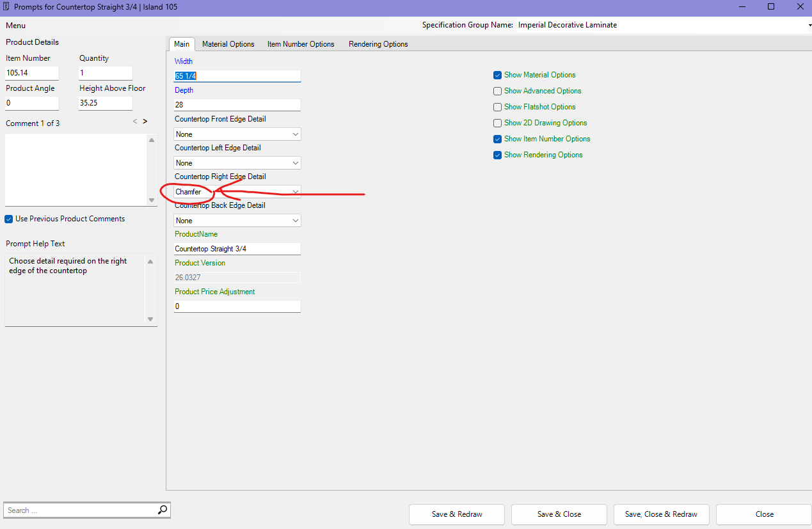The width and height of the screenshot is (812, 529).
Task: Click the Product Price Adjustment field
Action: pos(237,306)
